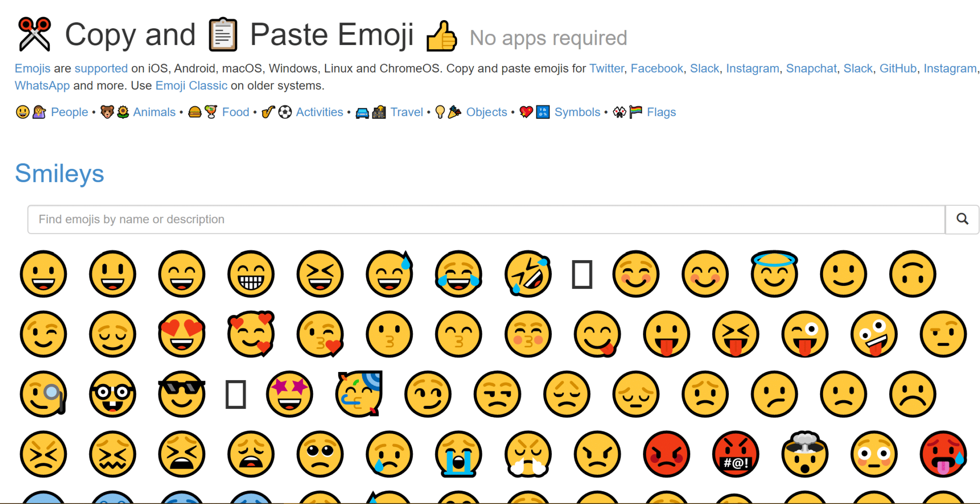The width and height of the screenshot is (980, 504).
Task: Click the rolling on the floor laughing emoji
Action: [527, 274]
